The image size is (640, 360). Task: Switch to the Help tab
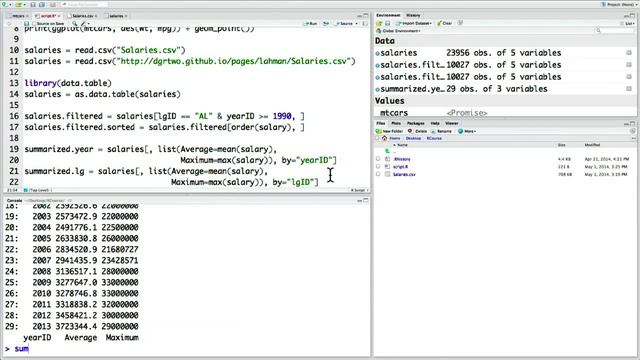coord(435,123)
